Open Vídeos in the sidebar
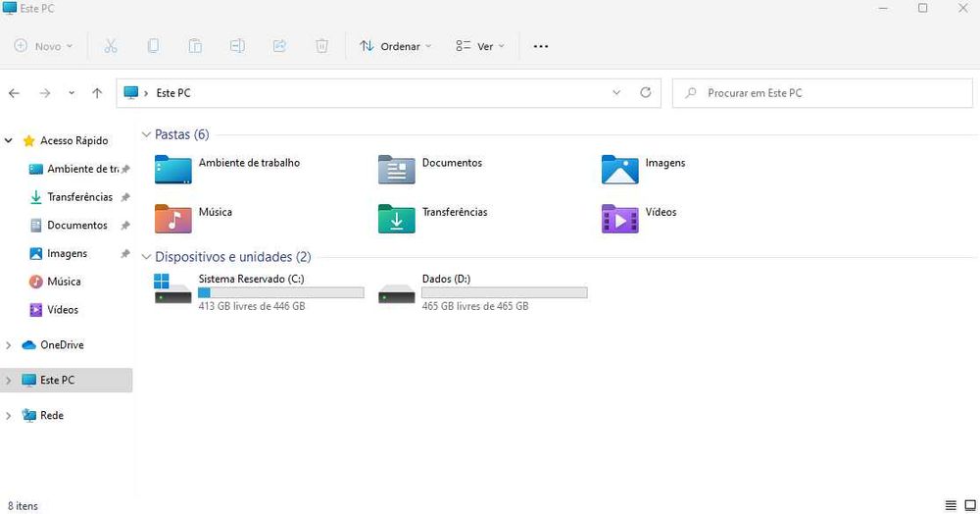Image resolution: width=980 pixels, height=514 pixels. 54,310
